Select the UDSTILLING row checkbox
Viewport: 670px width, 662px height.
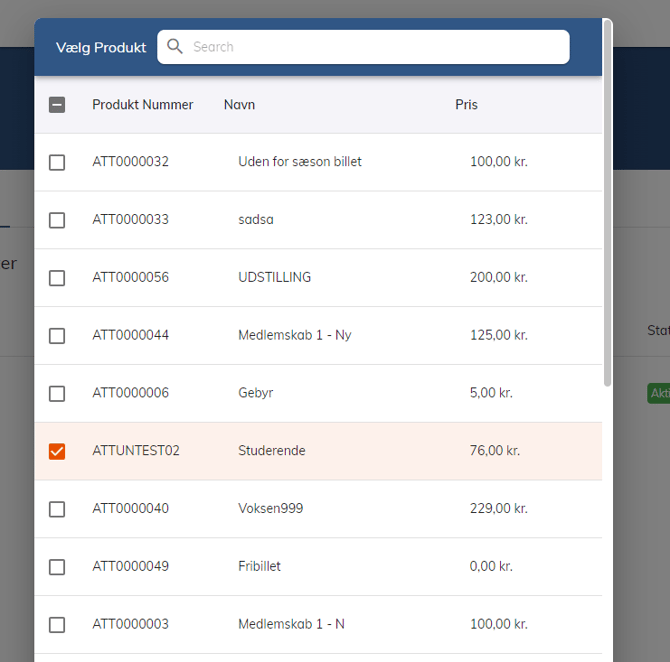tap(57, 278)
